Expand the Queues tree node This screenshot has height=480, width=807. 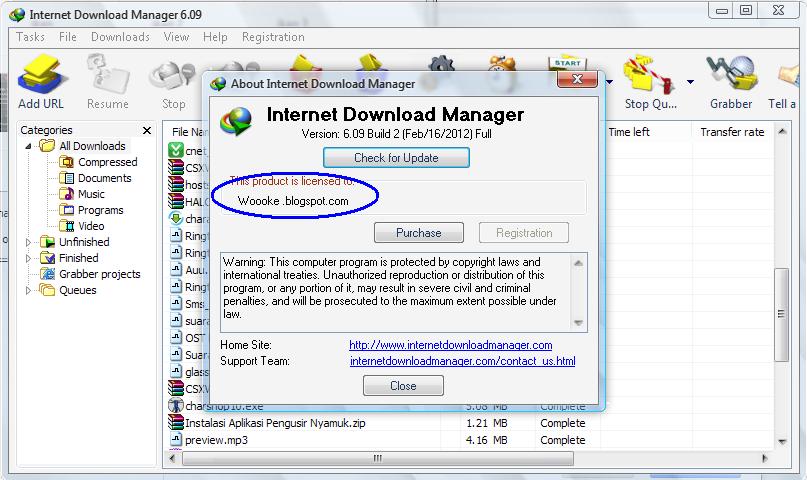click(x=28, y=290)
